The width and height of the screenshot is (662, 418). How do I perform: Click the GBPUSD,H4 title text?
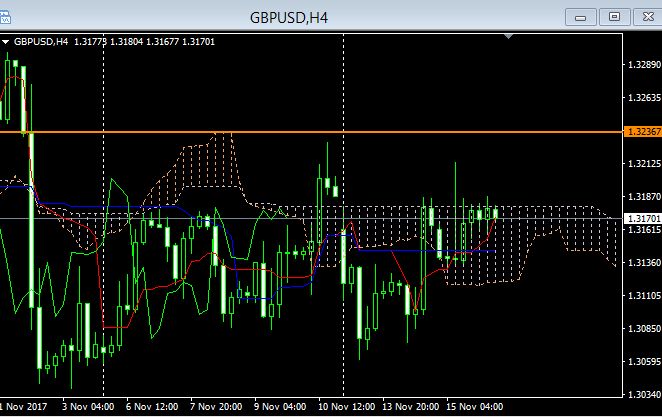289,18
